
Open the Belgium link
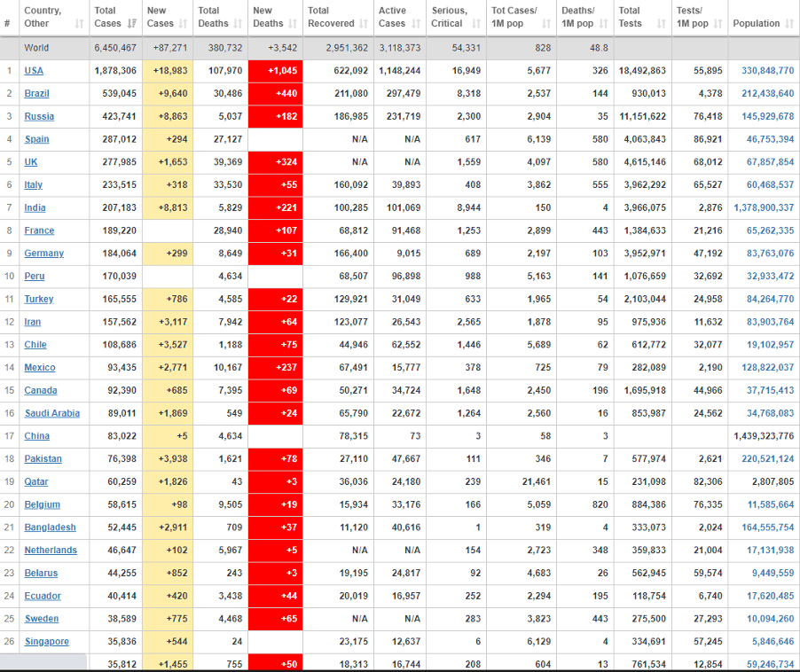coord(43,504)
